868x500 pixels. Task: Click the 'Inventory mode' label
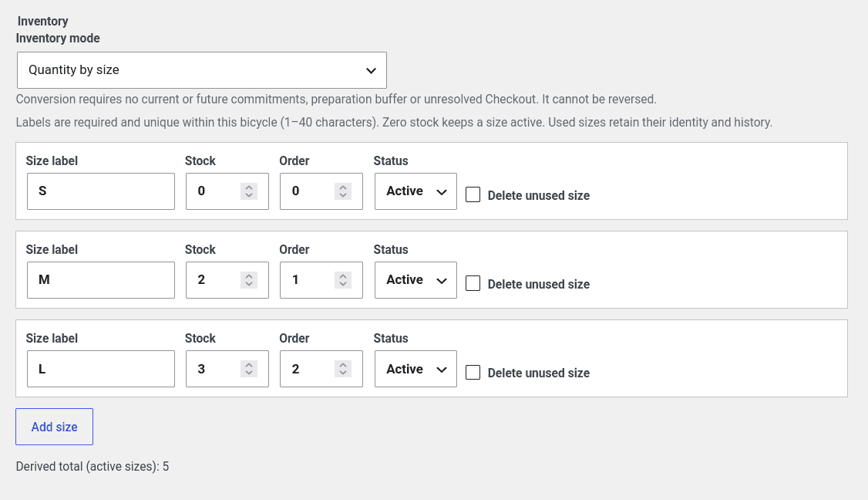58,39
